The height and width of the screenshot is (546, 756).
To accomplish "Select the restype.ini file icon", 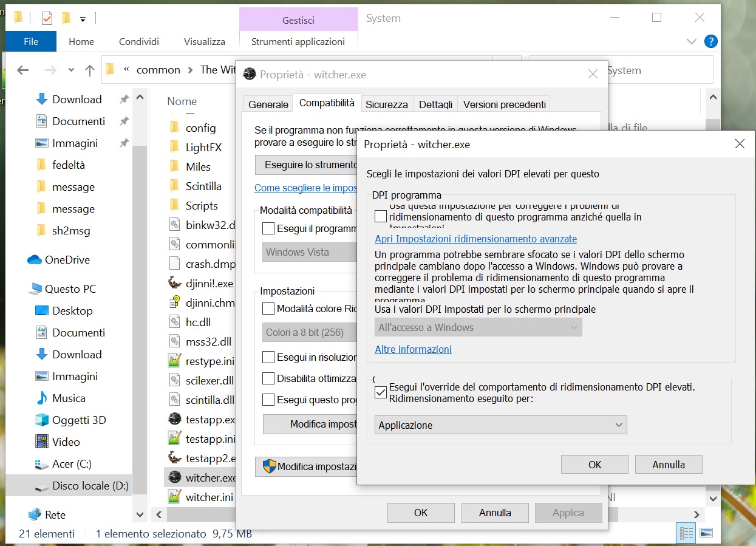I will click(175, 361).
